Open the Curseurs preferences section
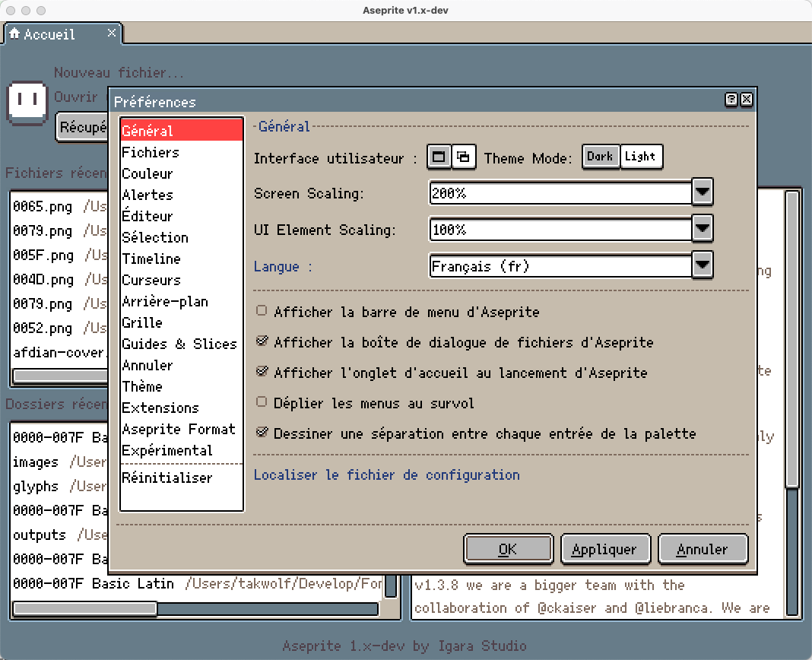The height and width of the screenshot is (660, 812). [x=181, y=279]
